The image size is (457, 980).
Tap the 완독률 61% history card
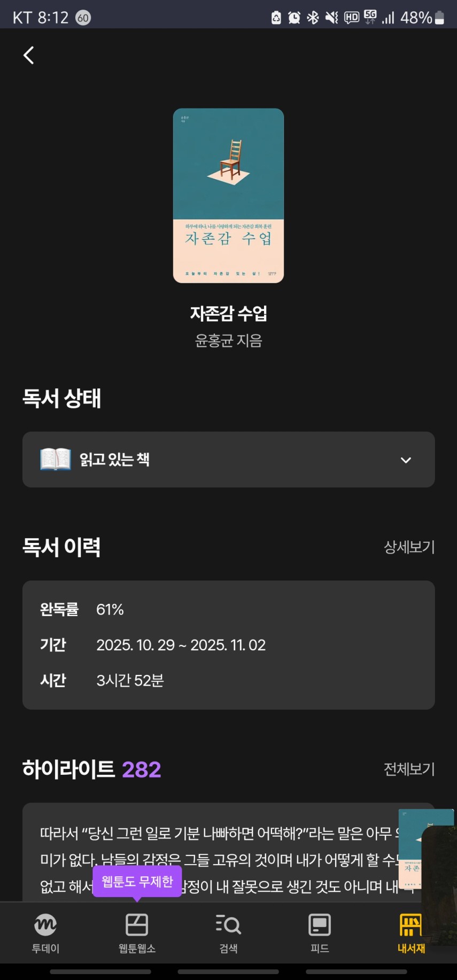228,645
